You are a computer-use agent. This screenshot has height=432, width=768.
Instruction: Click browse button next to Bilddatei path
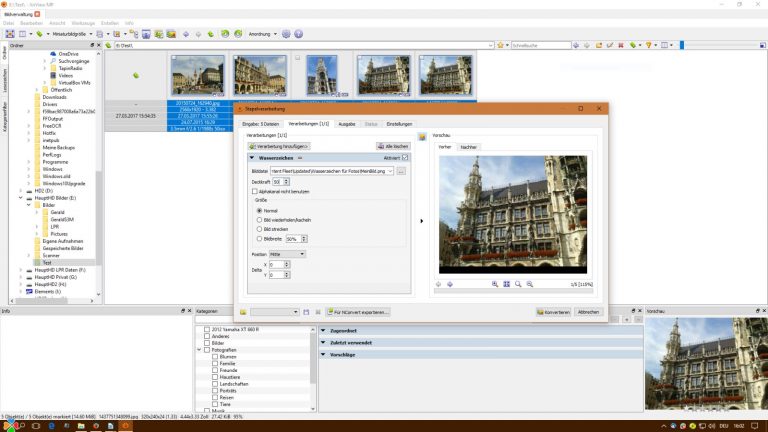pos(401,171)
